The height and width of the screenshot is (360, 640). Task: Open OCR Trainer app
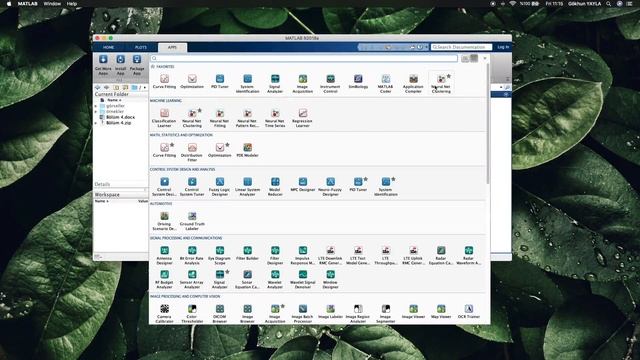469,311
